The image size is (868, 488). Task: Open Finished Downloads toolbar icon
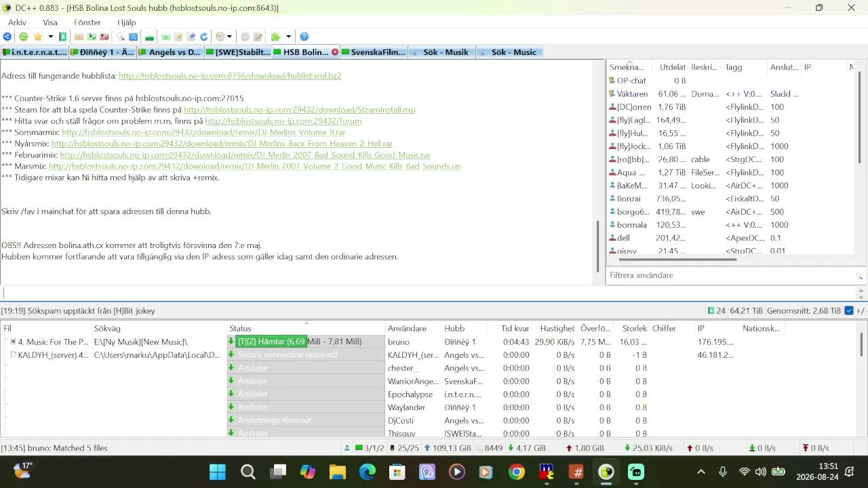click(x=92, y=37)
